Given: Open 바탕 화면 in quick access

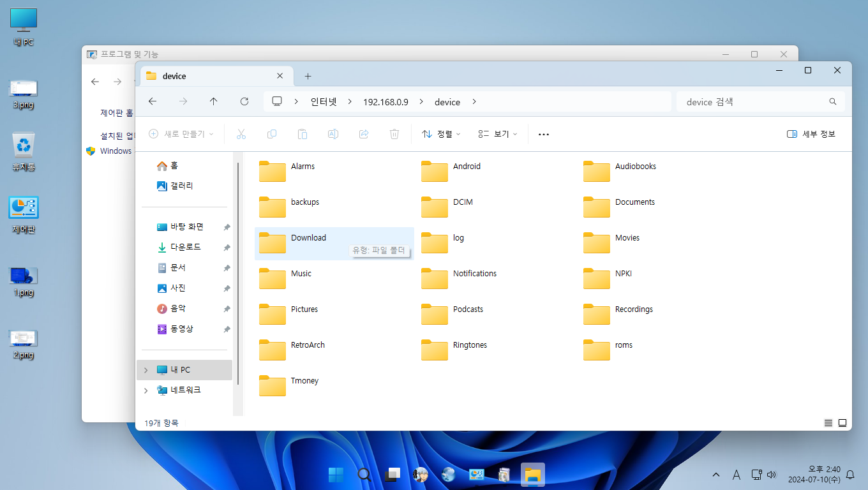Looking at the screenshot, I should coord(186,227).
